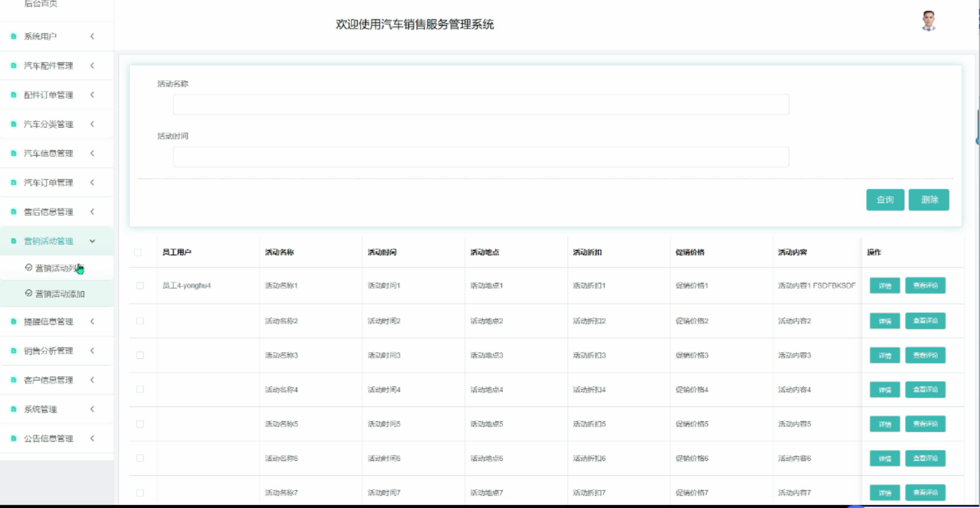Expand the 汽车订单管理 chevron
The image size is (980, 508).
point(92,183)
